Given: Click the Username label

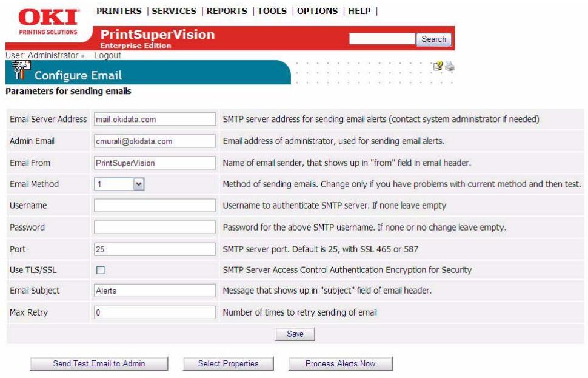Looking at the screenshot, I should coord(28,206).
